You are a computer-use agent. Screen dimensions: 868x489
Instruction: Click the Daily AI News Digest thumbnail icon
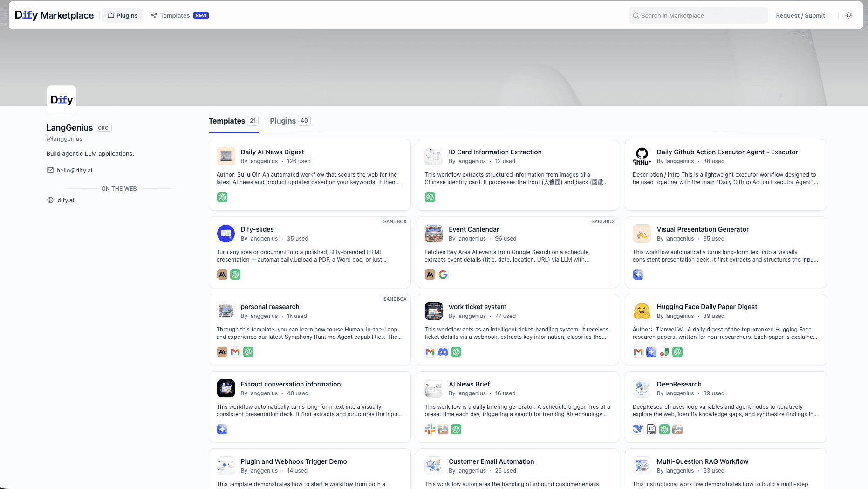pyautogui.click(x=226, y=156)
